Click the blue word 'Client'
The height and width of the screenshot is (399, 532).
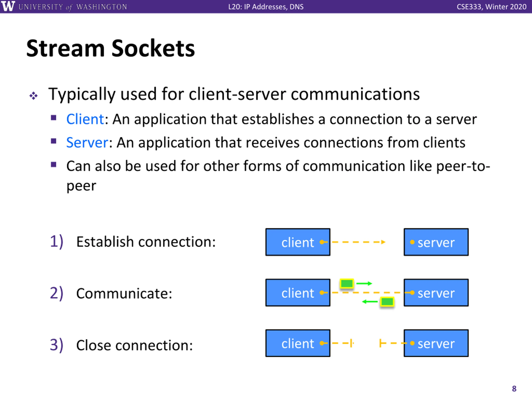click(85, 119)
